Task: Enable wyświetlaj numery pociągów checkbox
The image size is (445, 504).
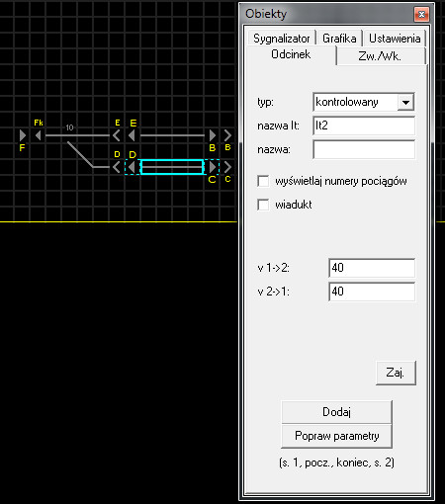Action: [263, 181]
